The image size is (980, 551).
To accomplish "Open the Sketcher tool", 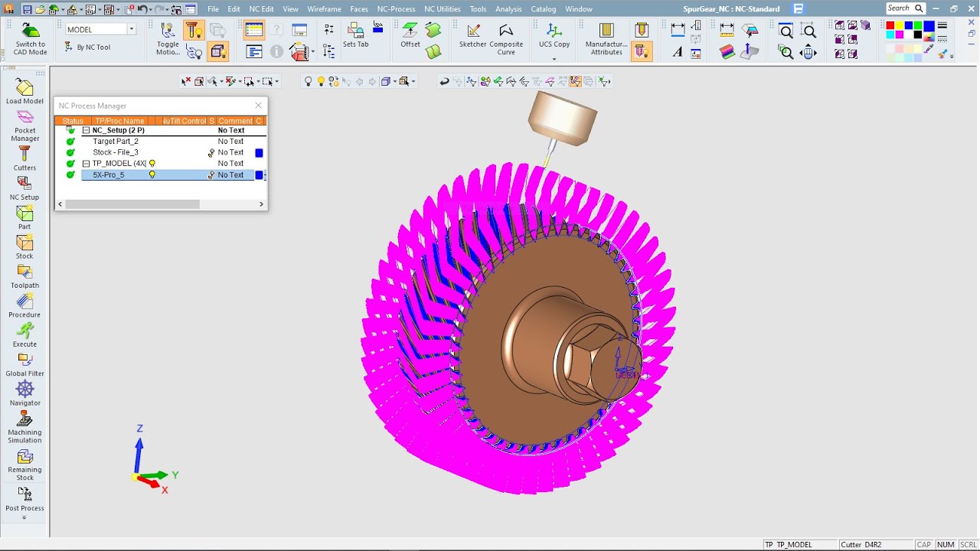I will [x=473, y=31].
